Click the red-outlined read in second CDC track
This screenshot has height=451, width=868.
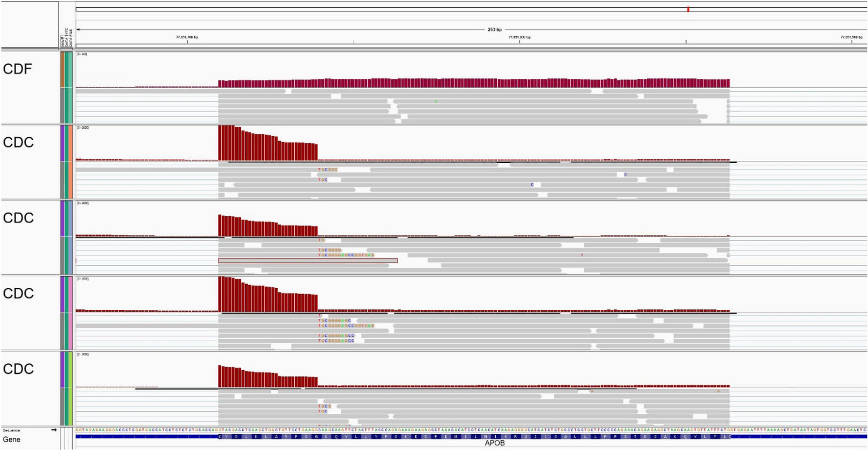(307, 260)
